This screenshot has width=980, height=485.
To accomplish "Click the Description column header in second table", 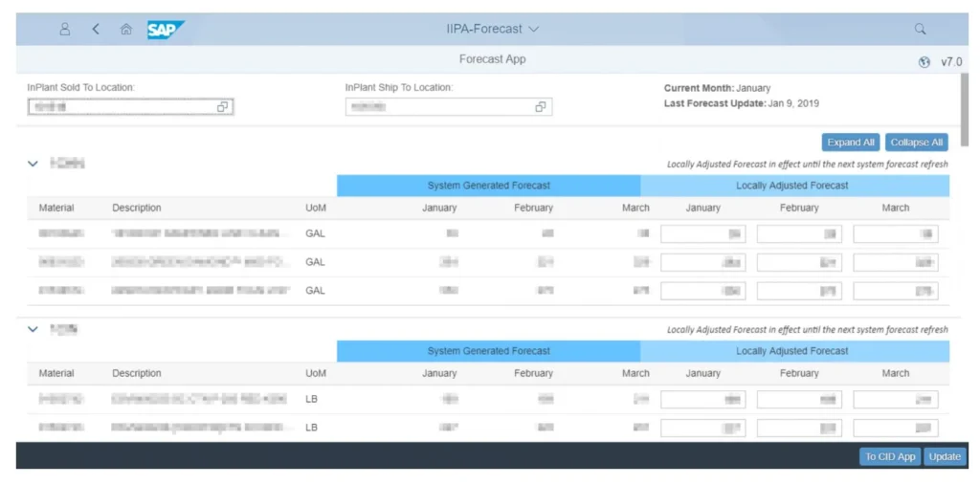I will pos(137,374).
